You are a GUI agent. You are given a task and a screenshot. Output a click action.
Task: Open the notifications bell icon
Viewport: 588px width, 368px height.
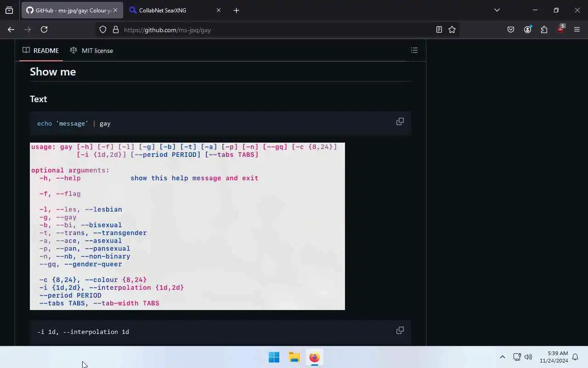[x=575, y=357]
